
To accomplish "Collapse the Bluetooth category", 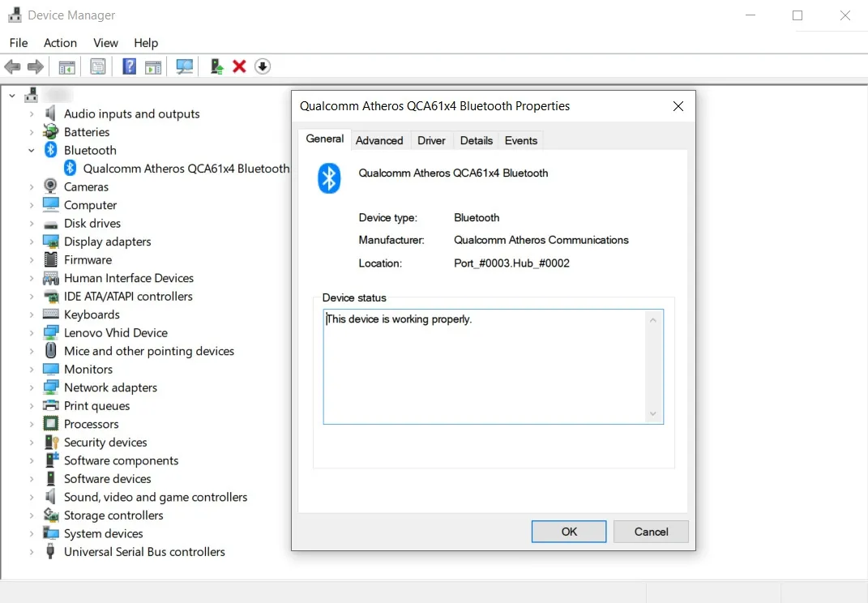I will [x=31, y=150].
